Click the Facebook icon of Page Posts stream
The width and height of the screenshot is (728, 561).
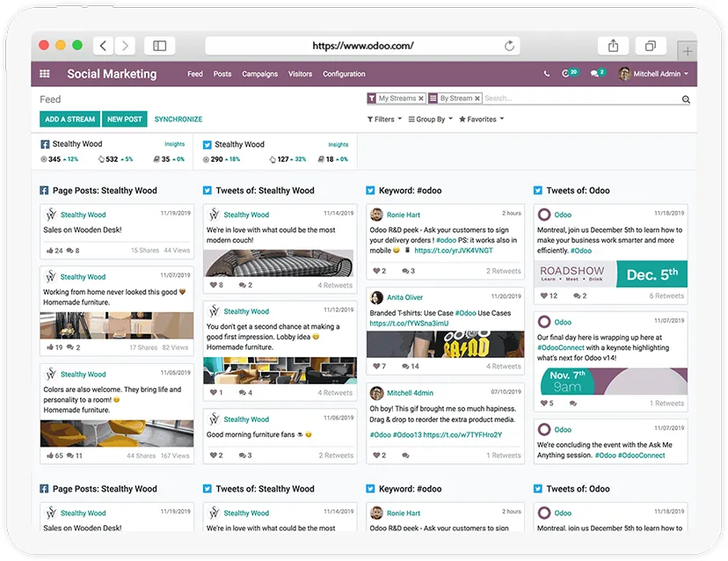tap(44, 191)
